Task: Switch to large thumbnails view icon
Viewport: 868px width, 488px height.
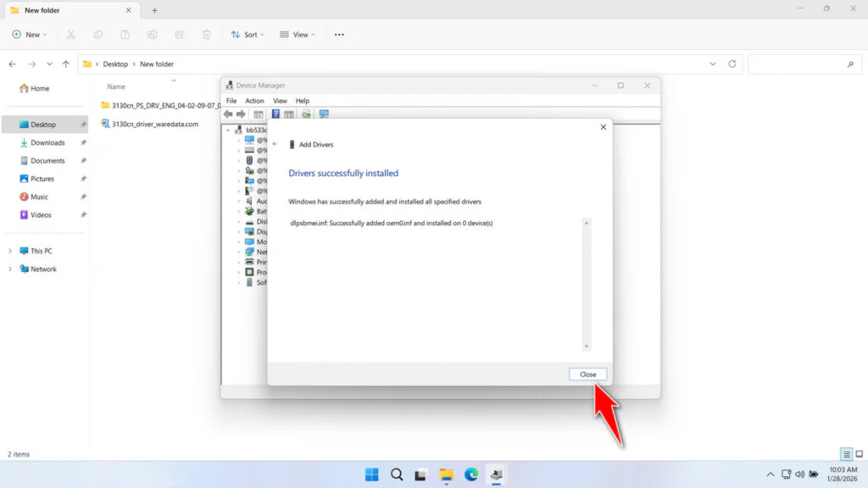Action: 860,455
